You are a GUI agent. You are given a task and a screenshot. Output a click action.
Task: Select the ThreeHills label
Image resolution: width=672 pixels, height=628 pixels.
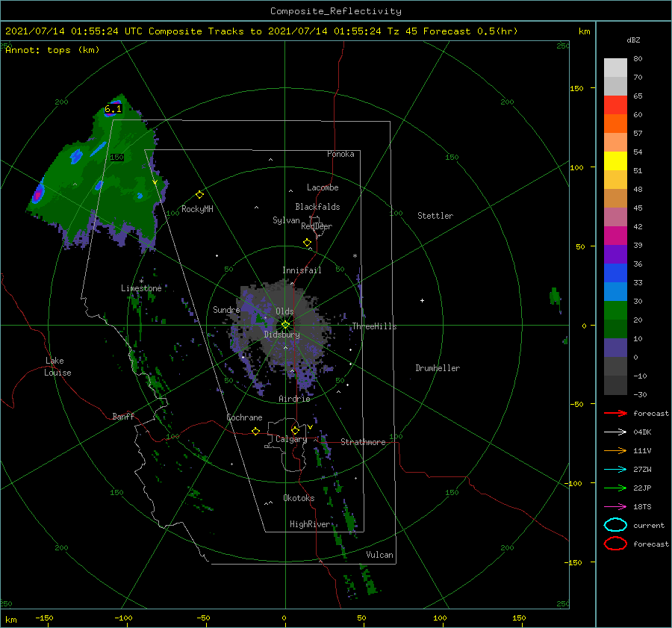(374, 326)
